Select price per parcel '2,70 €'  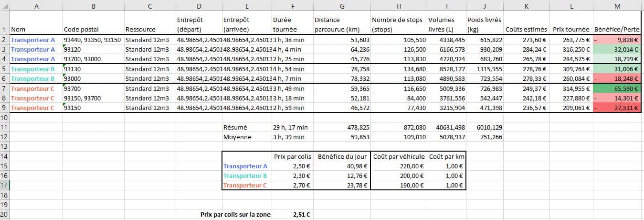pyautogui.click(x=292, y=185)
